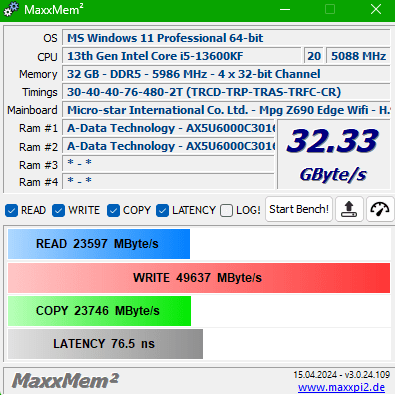Click the Mainboard label

(x=32, y=110)
